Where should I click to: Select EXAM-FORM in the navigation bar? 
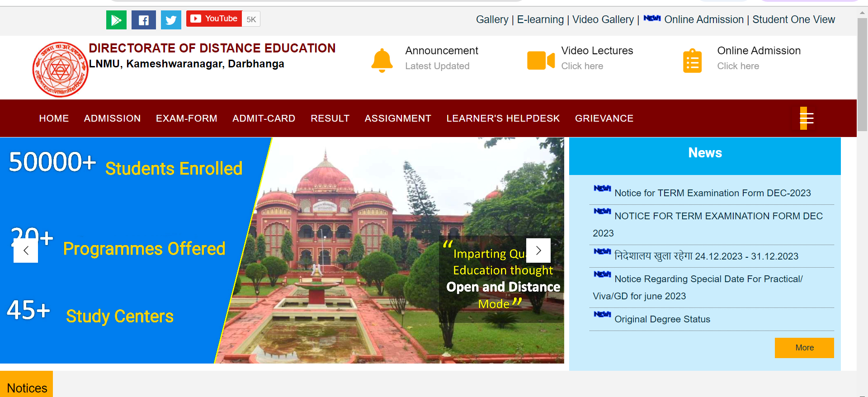[x=186, y=118]
